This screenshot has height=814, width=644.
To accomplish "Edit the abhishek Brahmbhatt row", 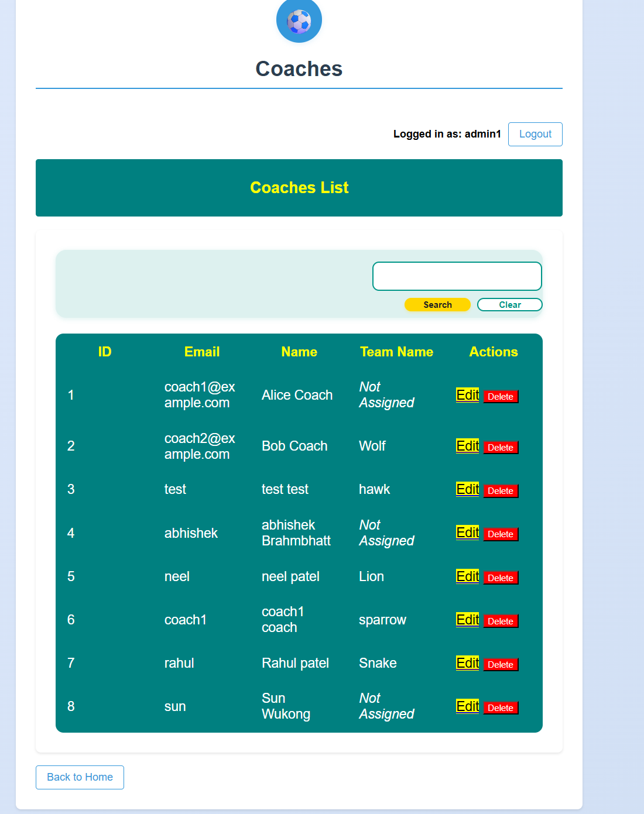I will click(x=467, y=533).
